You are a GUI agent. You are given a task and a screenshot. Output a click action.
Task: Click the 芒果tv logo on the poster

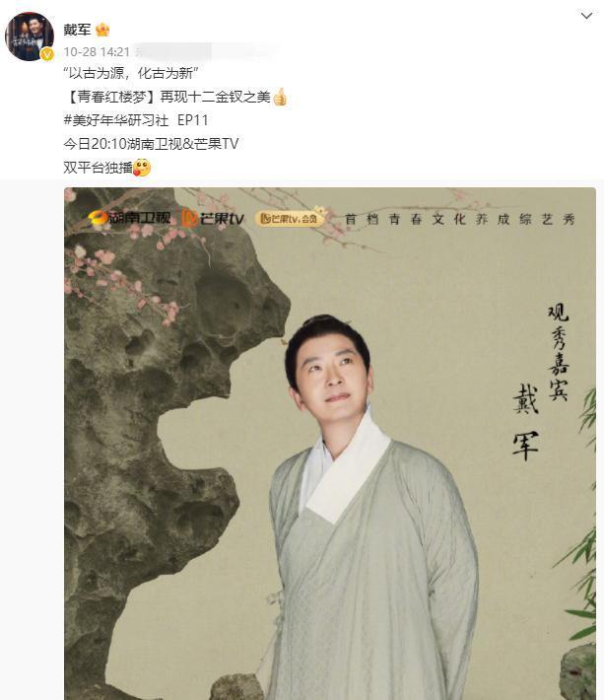click(213, 218)
